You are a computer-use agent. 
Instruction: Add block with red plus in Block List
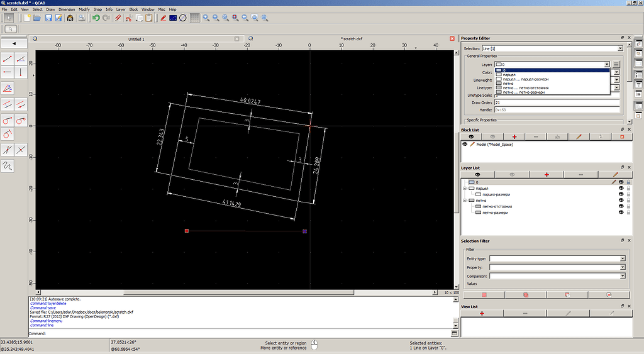[x=514, y=136]
